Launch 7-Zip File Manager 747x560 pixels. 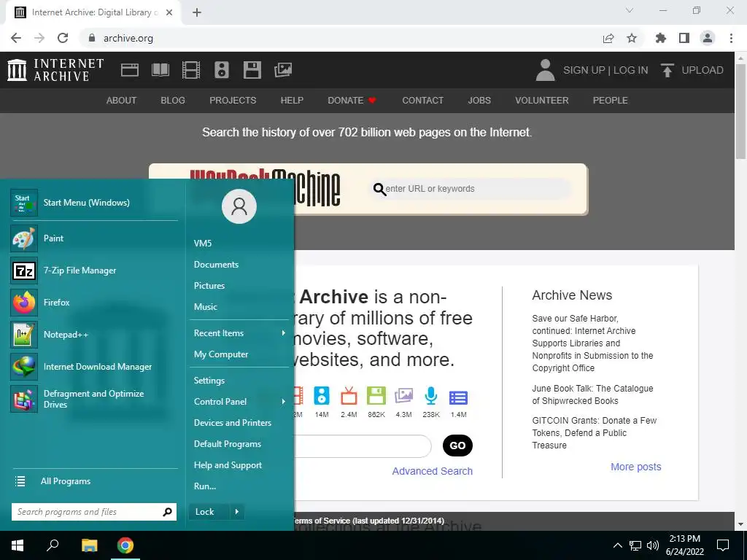[x=94, y=271]
